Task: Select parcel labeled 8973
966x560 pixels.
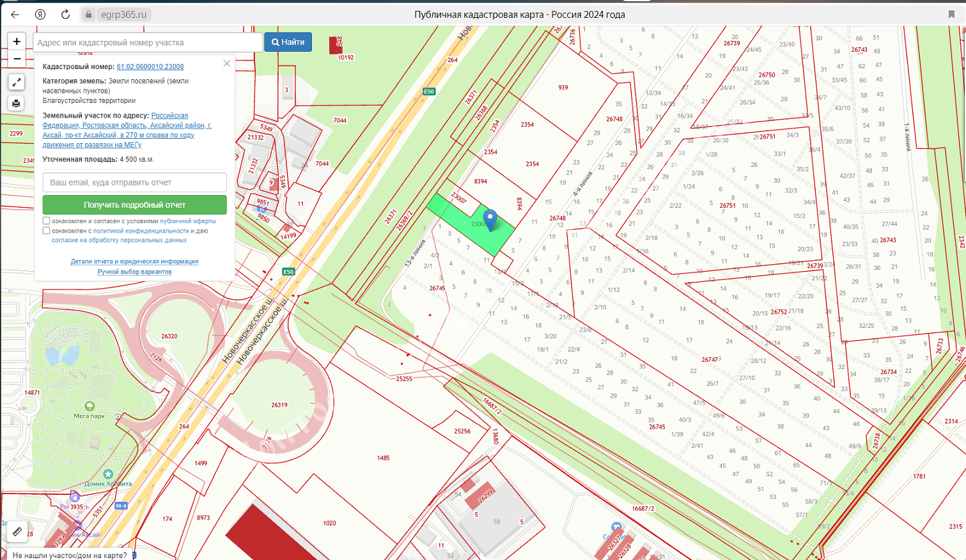Action: click(x=203, y=518)
